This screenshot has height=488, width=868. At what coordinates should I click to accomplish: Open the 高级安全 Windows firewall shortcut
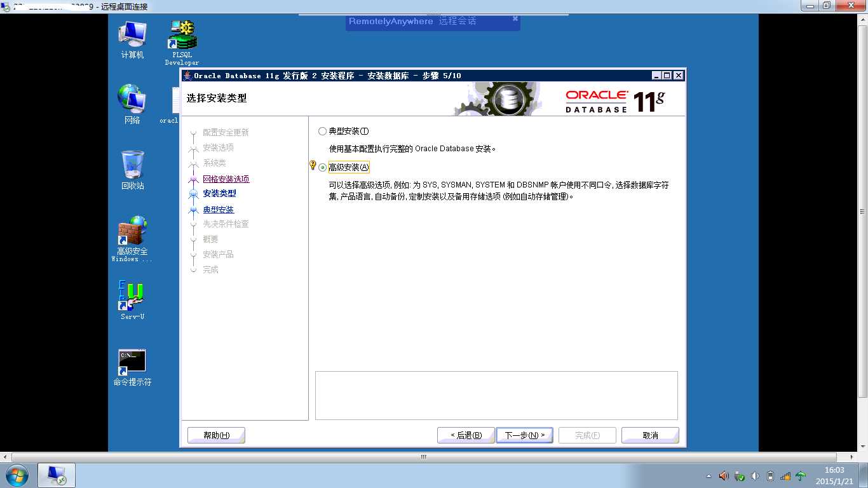pyautogui.click(x=132, y=239)
